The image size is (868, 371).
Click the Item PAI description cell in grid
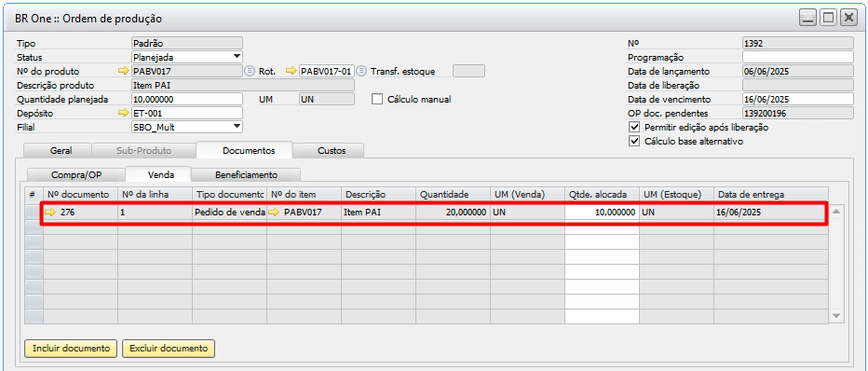tap(378, 213)
